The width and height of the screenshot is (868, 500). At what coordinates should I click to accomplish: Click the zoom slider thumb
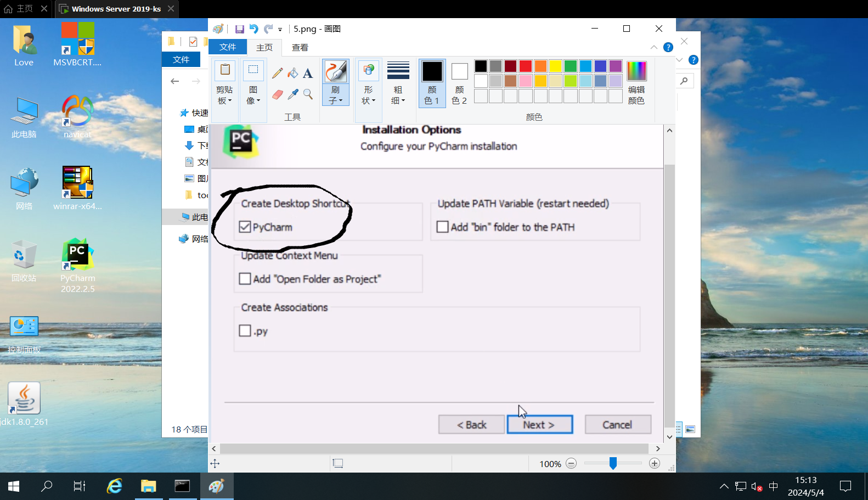[613, 464]
